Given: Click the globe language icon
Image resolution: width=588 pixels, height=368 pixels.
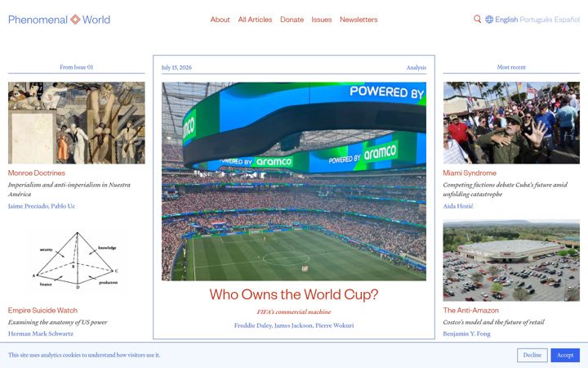Looking at the screenshot, I should 489,19.
